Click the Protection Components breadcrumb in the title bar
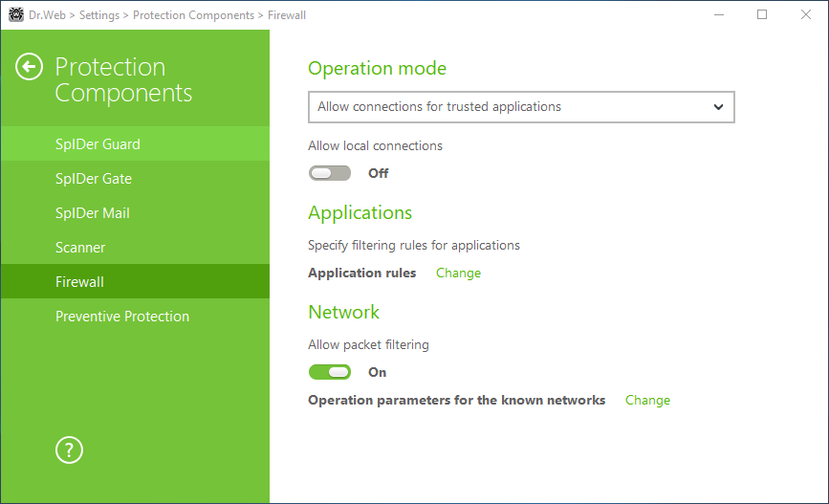Viewport: 829px width, 504px height. click(x=193, y=15)
